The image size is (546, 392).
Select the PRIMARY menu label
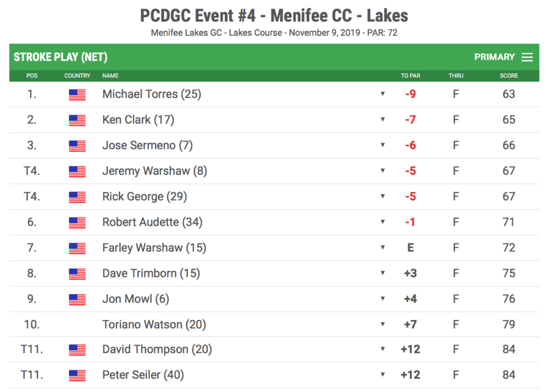[x=494, y=57]
